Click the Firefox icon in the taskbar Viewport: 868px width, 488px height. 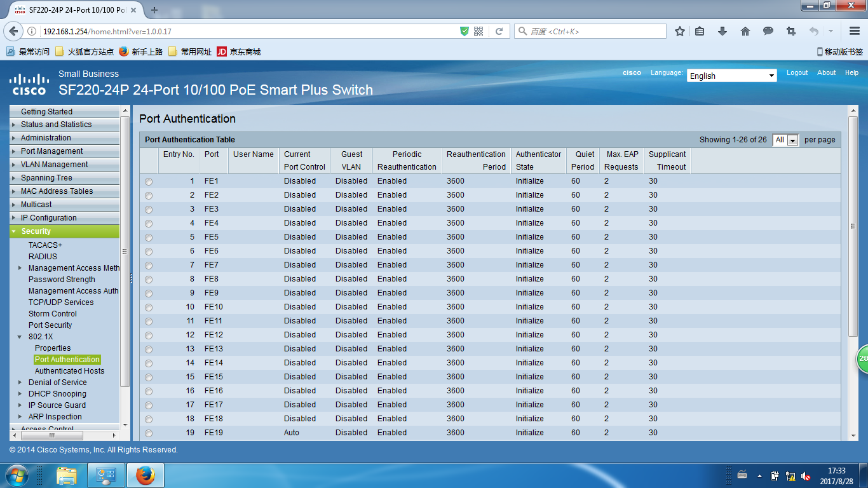(146, 475)
